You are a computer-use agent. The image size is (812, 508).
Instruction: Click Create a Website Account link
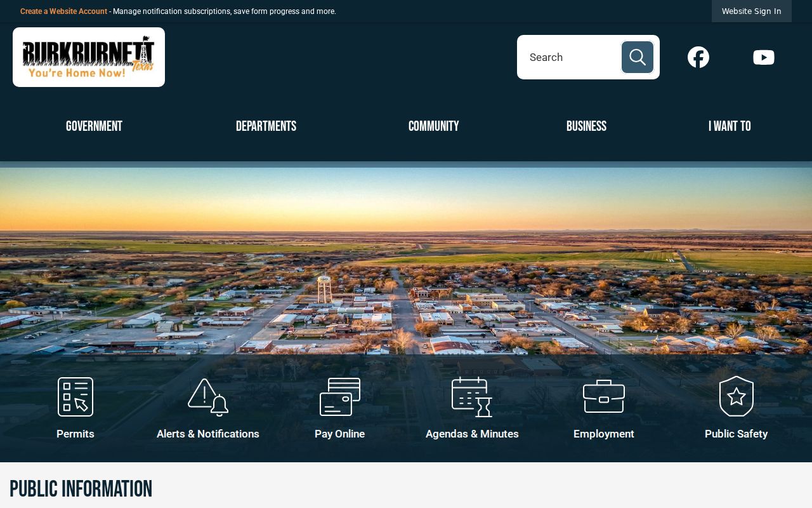point(63,11)
